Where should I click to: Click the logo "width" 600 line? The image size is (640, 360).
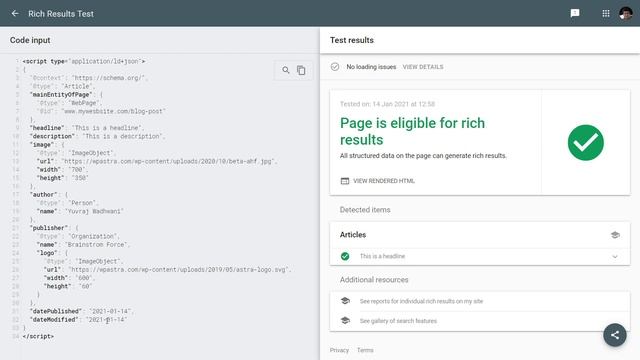[x=69, y=278]
